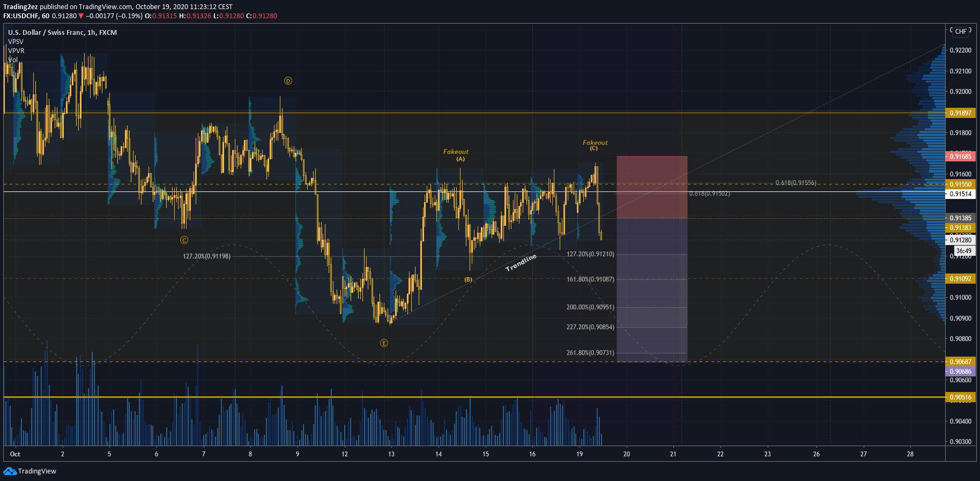Click the 22 date on time axis

tap(720, 454)
